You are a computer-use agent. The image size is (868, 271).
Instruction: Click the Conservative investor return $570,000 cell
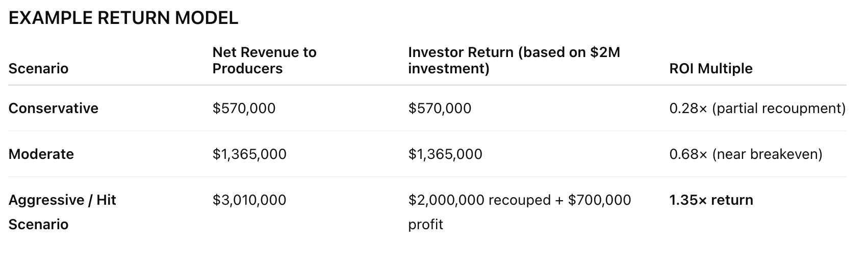[x=440, y=108]
